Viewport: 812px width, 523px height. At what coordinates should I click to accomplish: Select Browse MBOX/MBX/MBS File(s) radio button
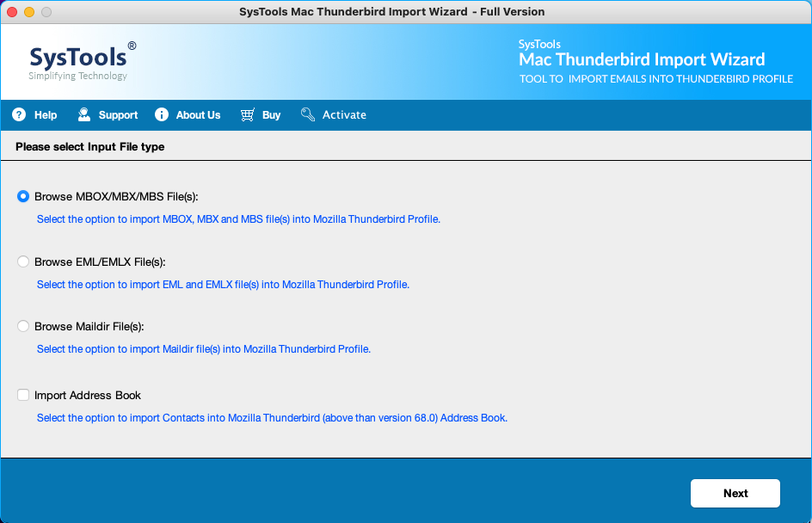[x=22, y=196]
